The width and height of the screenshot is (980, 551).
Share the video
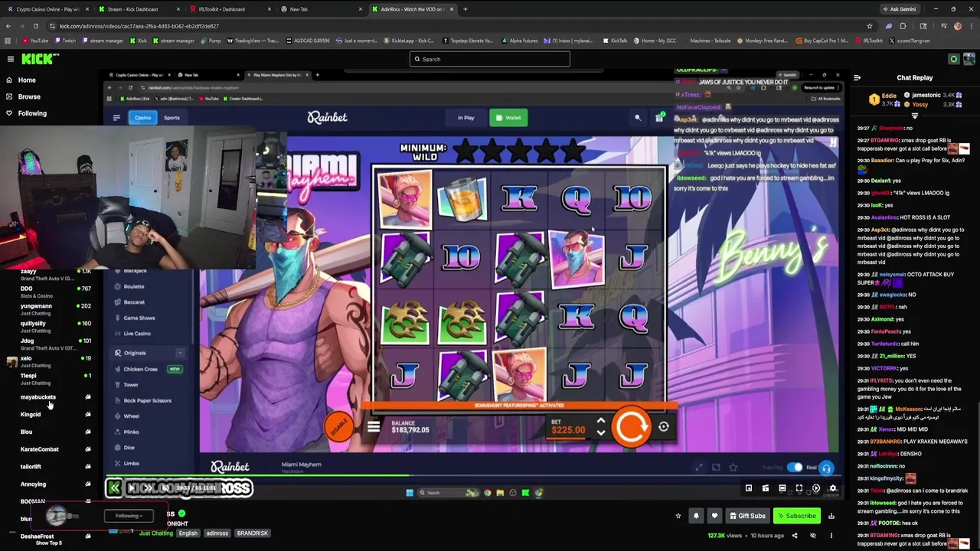point(794,536)
